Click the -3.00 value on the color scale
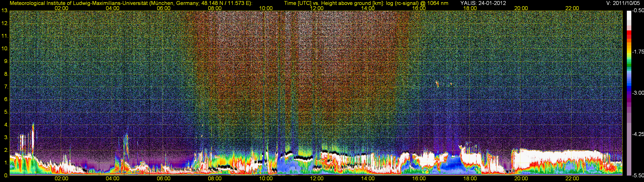This screenshot has width=644, height=182. (x=638, y=93)
